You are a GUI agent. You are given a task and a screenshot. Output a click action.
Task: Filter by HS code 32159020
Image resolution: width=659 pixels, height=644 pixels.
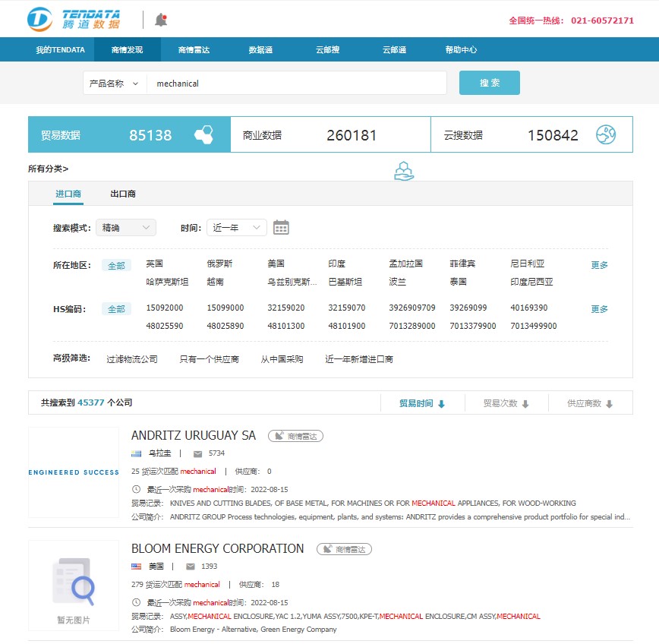(286, 308)
